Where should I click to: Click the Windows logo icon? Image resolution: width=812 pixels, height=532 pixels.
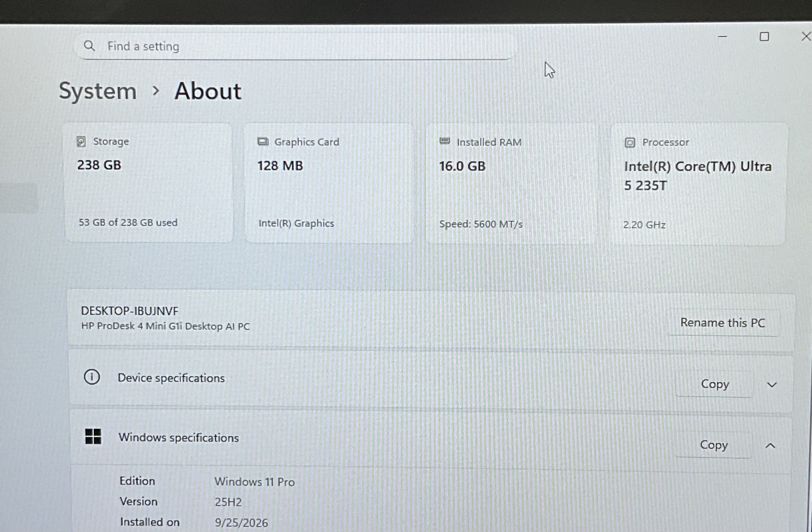pos(93,436)
